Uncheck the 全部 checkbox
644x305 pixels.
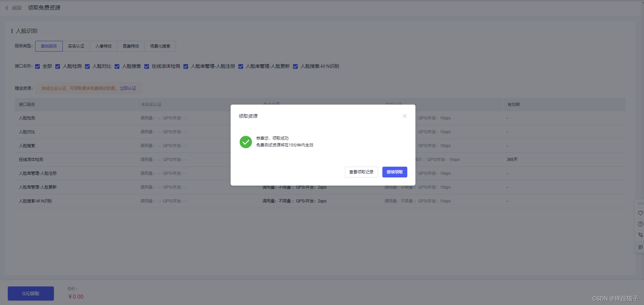click(37, 66)
